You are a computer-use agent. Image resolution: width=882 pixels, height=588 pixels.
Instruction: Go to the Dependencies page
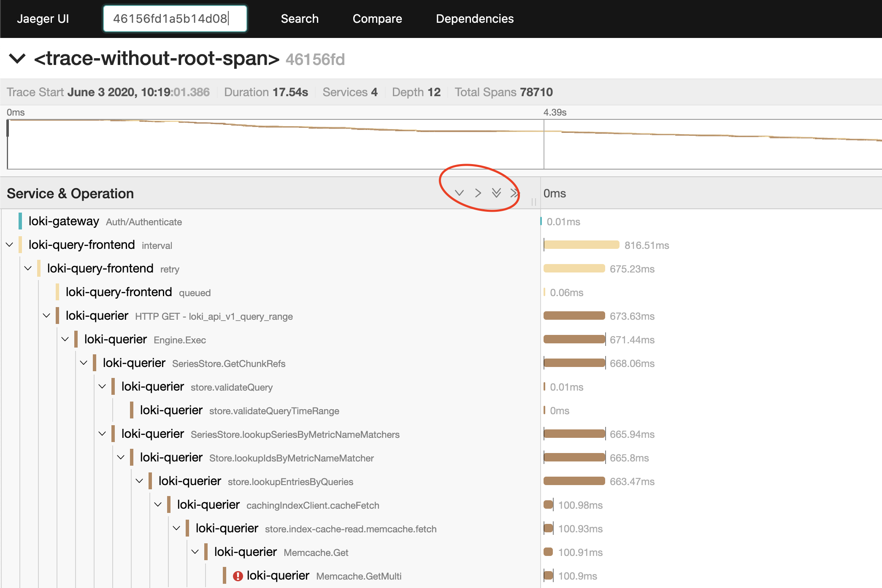point(475,19)
